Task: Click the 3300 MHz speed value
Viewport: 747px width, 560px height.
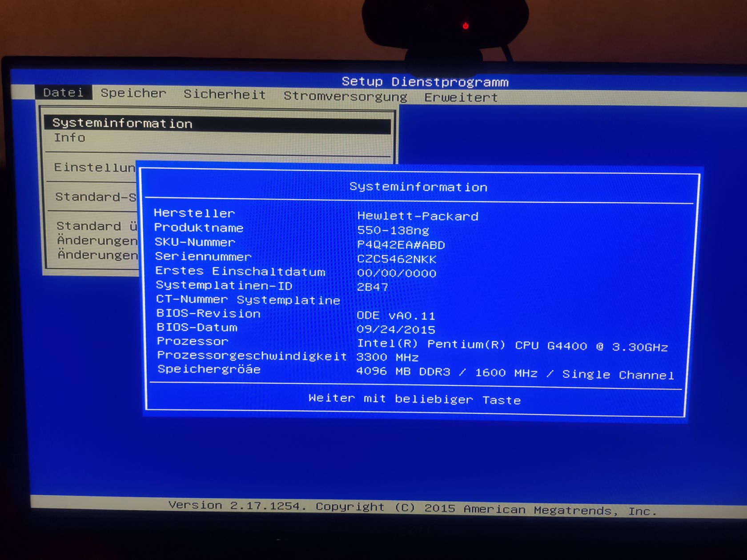Action: pos(387,357)
